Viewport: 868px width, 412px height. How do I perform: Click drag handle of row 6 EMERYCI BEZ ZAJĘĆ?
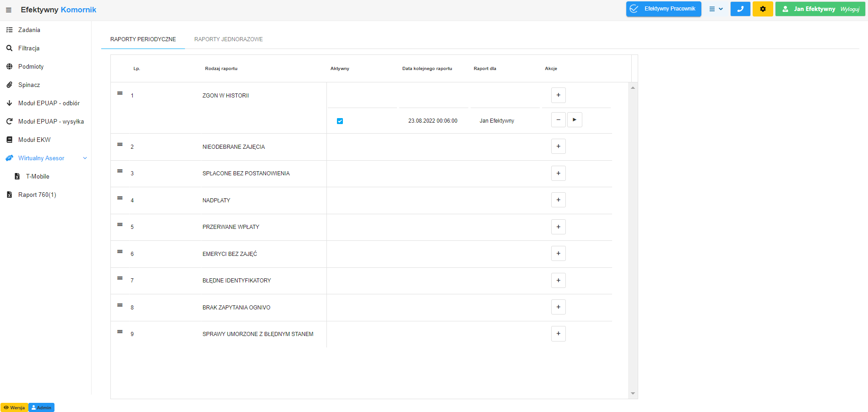pyautogui.click(x=120, y=251)
